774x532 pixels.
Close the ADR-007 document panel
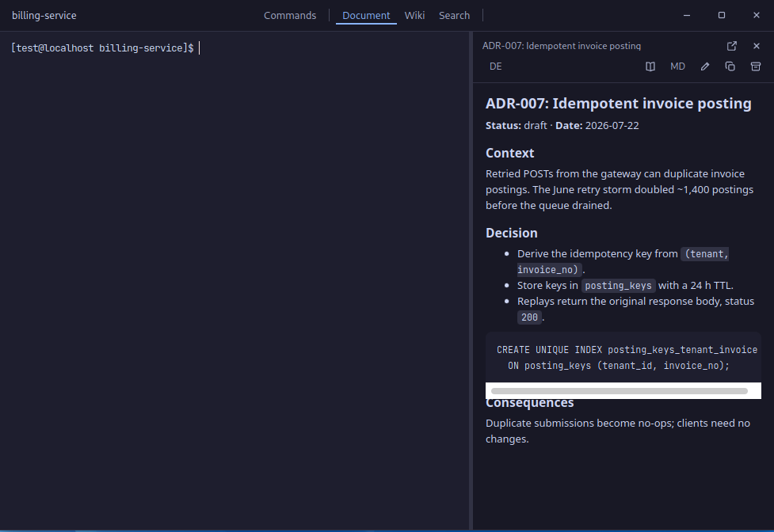(x=757, y=46)
